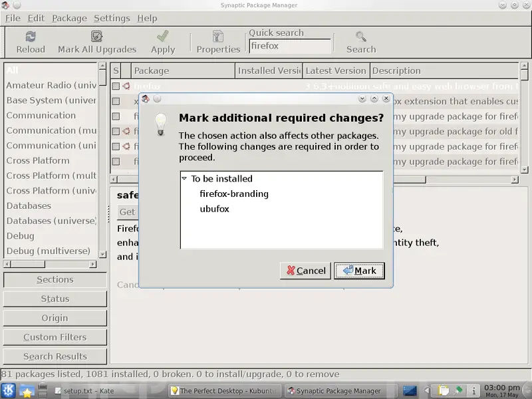Select firefox-branding in the dialog list
The width and height of the screenshot is (532, 399).
234,194
